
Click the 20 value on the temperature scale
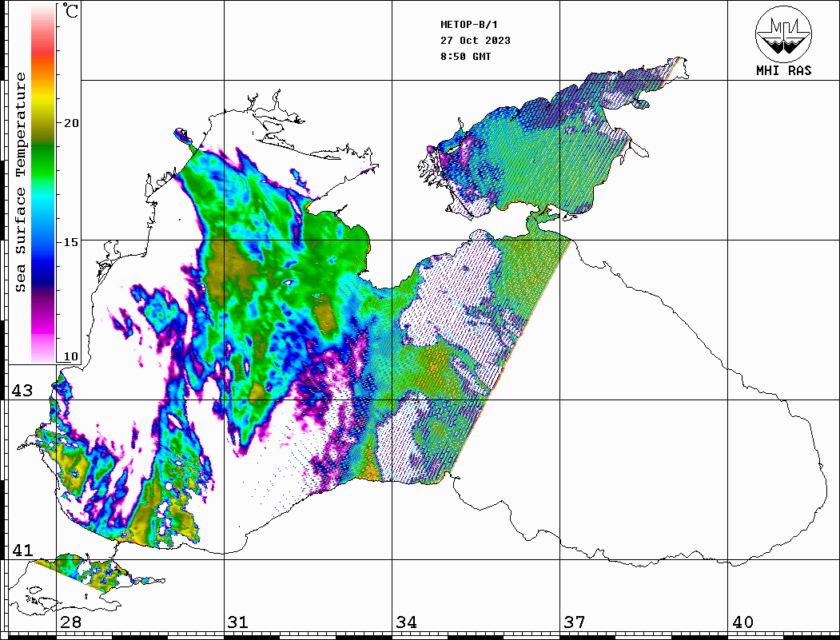pyautogui.click(x=70, y=123)
